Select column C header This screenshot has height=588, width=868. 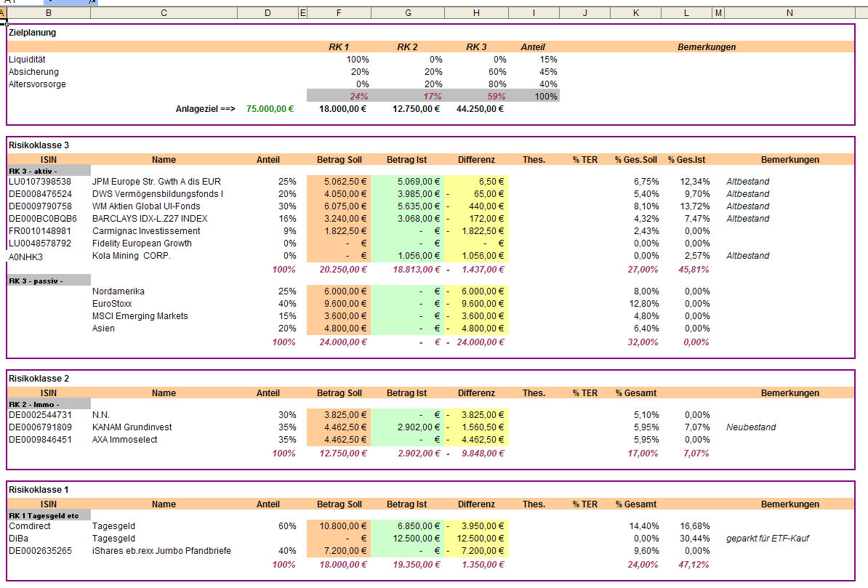point(164,12)
